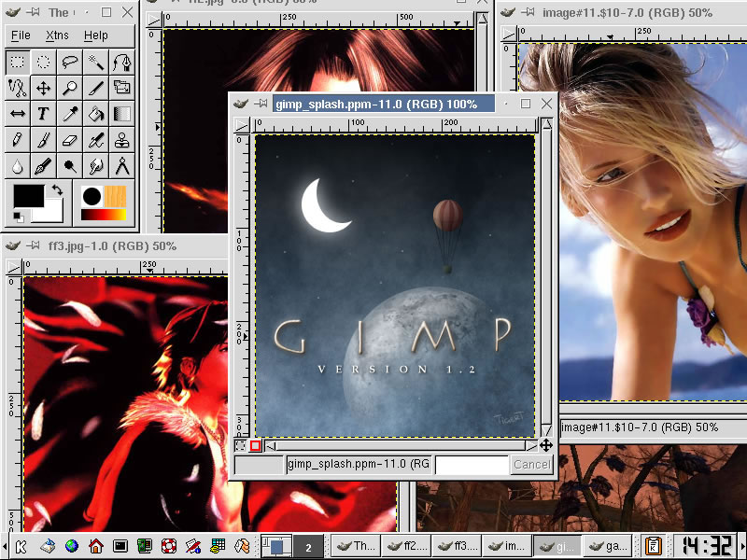747x560 pixels.
Task: Select the Crop knife tool
Action: click(96, 88)
